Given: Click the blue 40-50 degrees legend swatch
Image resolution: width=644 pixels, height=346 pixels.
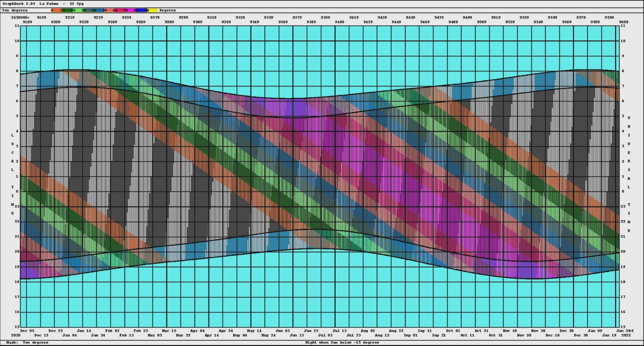Looking at the screenshot, I should coord(99,10).
